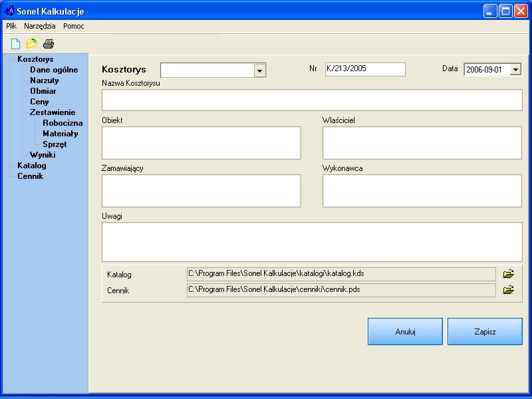Image resolution: width=532 pixels, height=399 pixels.
Task: Click the Zapisz button
Action: 485,331
